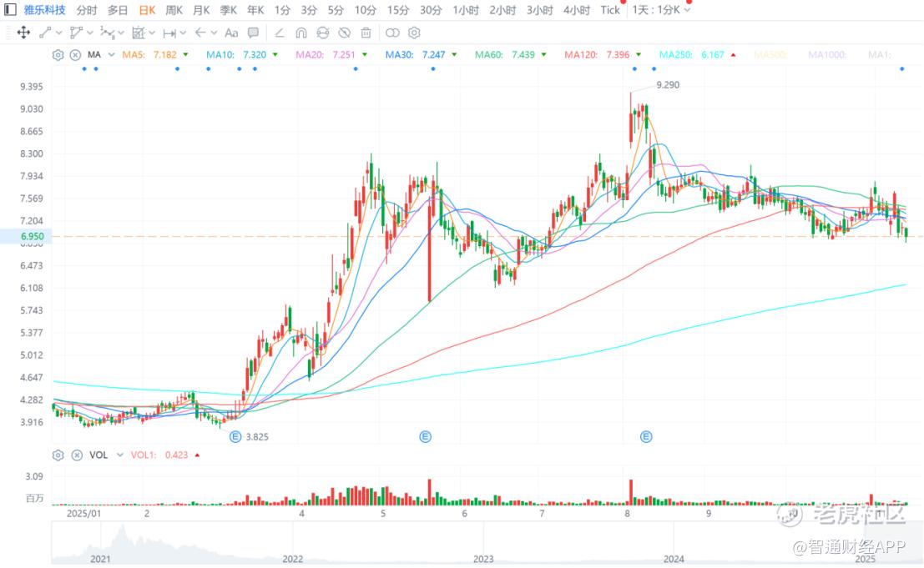Select the trend line drawing tool
Image resolution: width=924 pixels, height=568 pixels.
[x=45, y=33]
